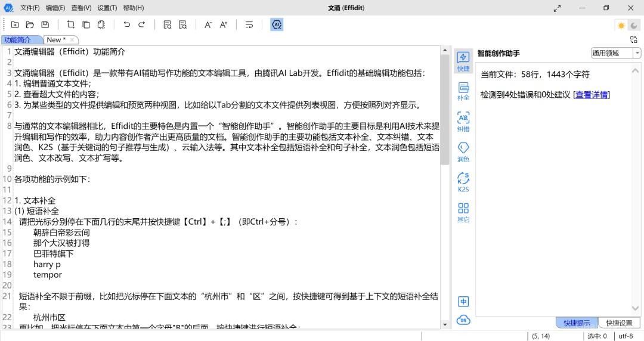644x341 pixels.
Task: Click the line '2. 查看超大文件的内容;'
Action: click(x=57, y=94)
